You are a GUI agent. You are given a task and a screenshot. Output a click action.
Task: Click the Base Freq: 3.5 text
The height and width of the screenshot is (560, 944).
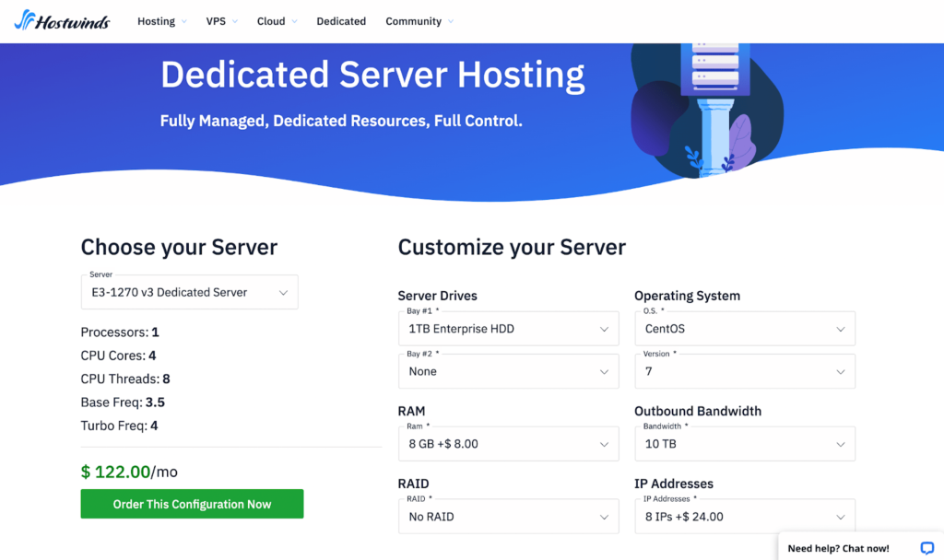[x=123, y=402]
